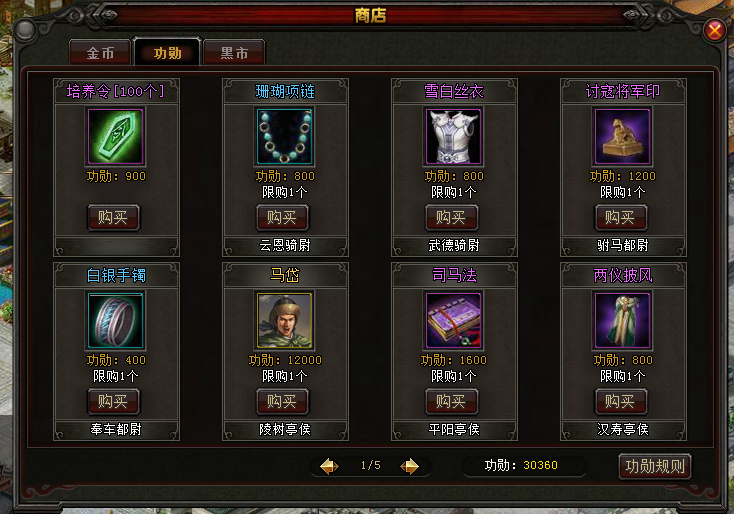Buy the 白银手镯 bracelet
The width and height of the screenshot is (734, 514).
(x=113, y=401)
